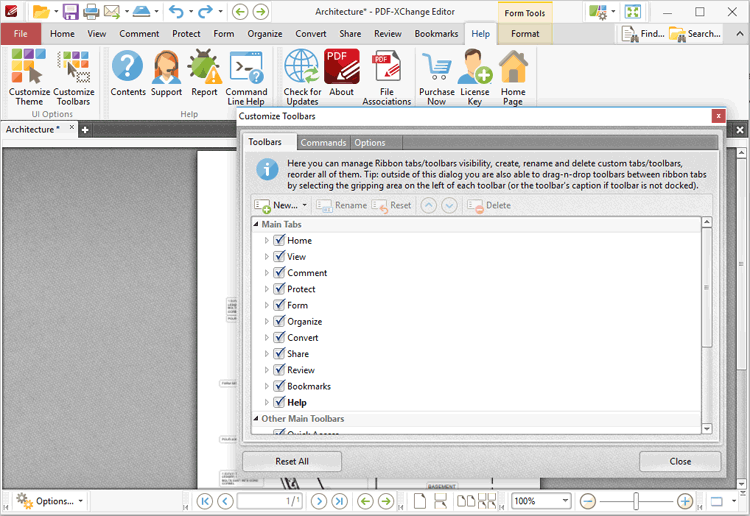Viewport: 750px width, 516px height.
Task: Open the Customize Theme tool
Action: tap(29, 77)
